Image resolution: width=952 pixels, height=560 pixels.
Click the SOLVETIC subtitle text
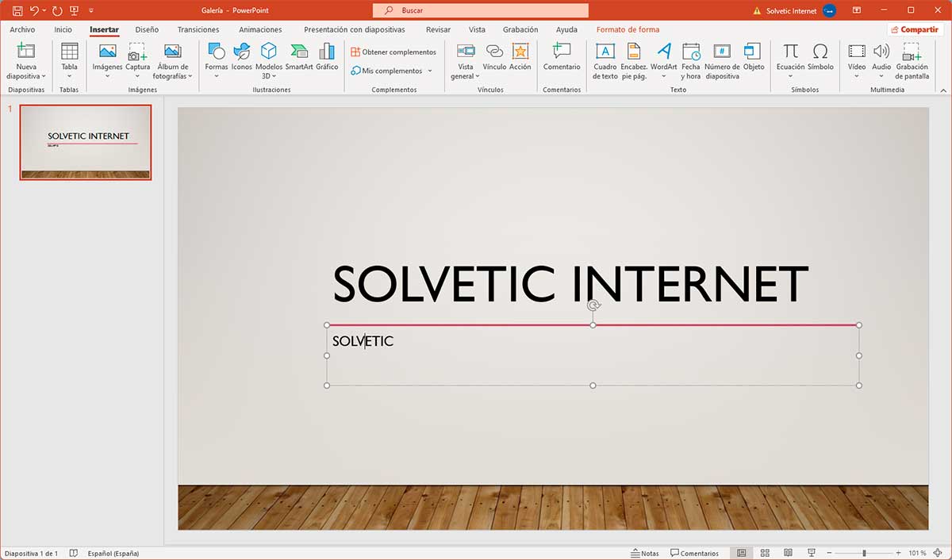click(x=363, y=341)
